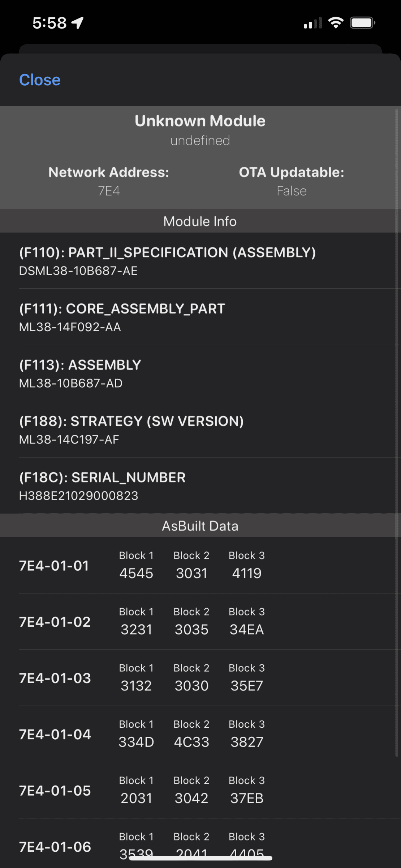
Task: Select the 7E4-01-02 AsBuilt row label
Action: [x=55, y=622]
